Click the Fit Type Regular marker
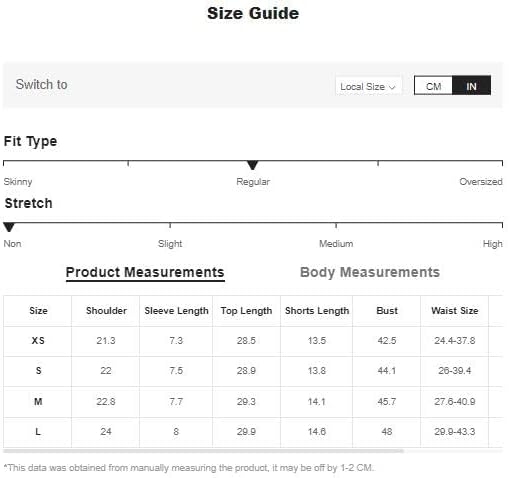The height and width of the screenshot is (478, 510). pyautogui.click(x=252, y=165)
